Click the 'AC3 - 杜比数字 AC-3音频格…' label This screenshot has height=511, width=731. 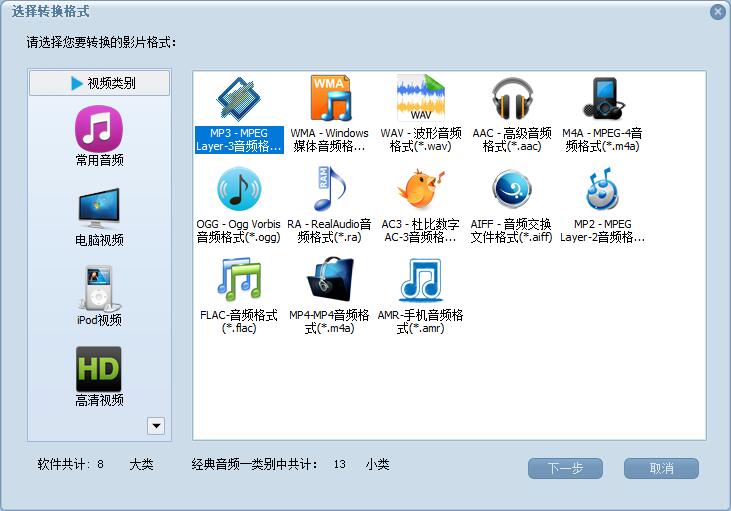pyautogui.click(x=421, y=231)
